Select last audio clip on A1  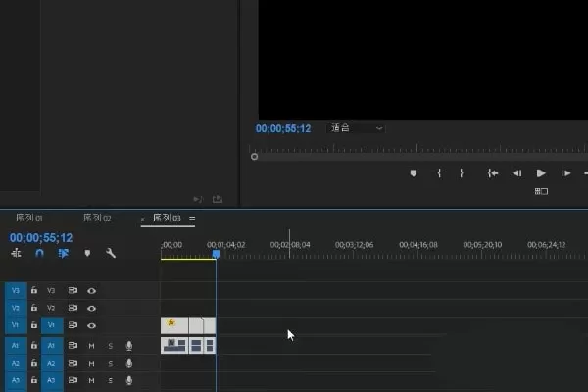point(210,346)
